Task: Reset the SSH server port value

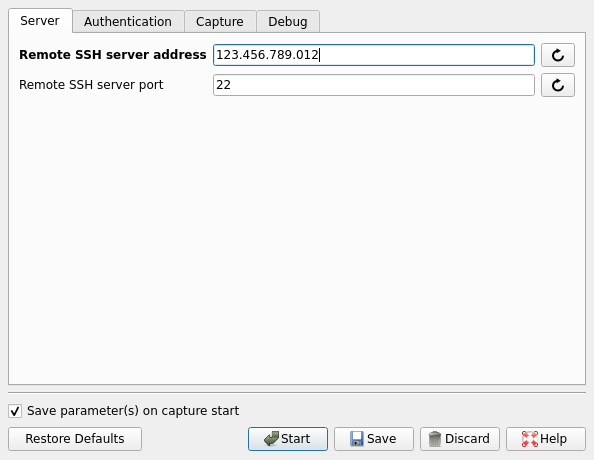Action: coord(558,85)
